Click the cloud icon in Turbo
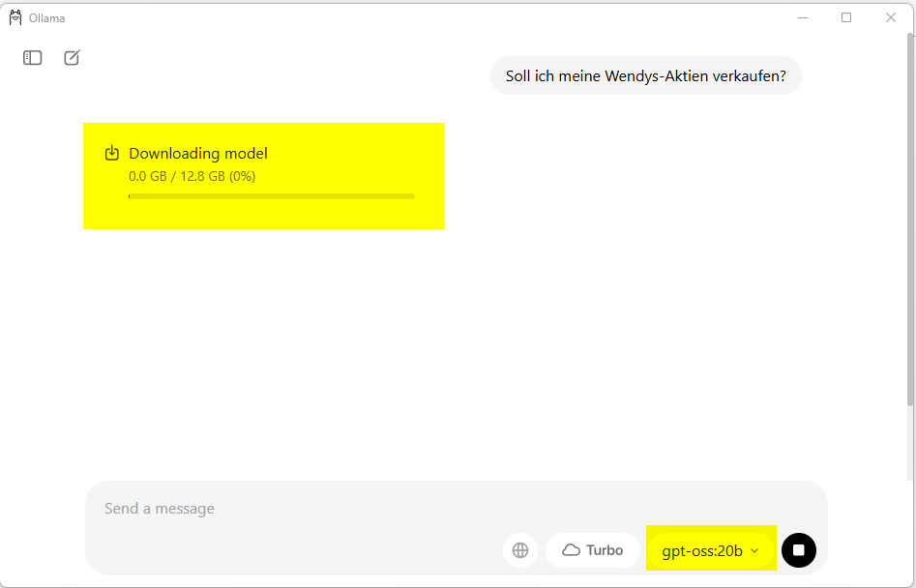The height and width of the screenshot is (588, 916). (572, 550)
